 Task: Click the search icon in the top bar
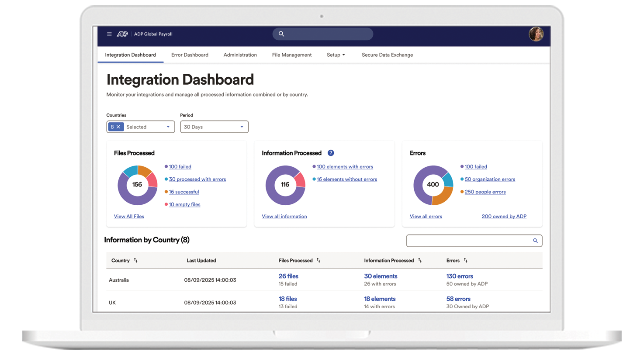[281, 34]
